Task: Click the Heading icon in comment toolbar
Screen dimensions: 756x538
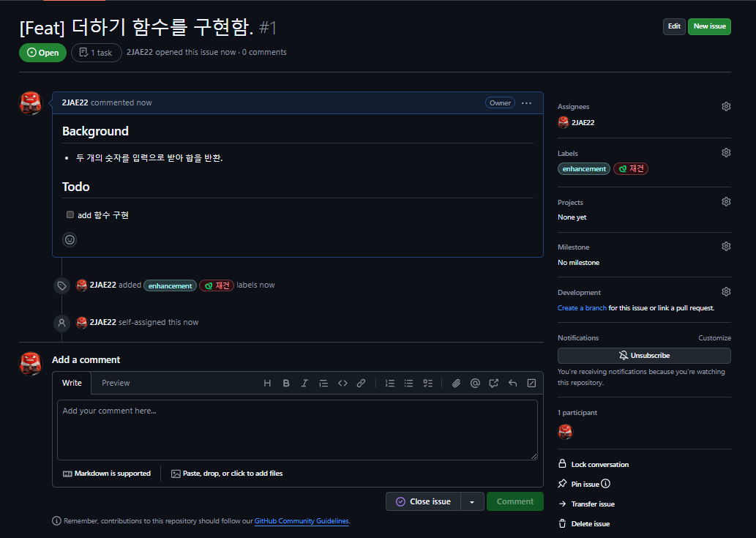Action: [x=267, y=384]
